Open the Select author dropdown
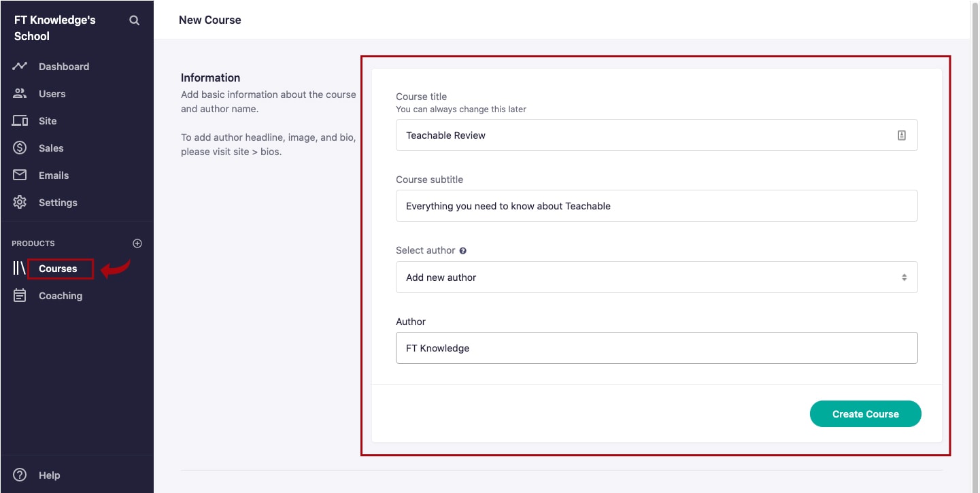The width and height of the screenshot is (980, 493). click(x=656, y=277)
